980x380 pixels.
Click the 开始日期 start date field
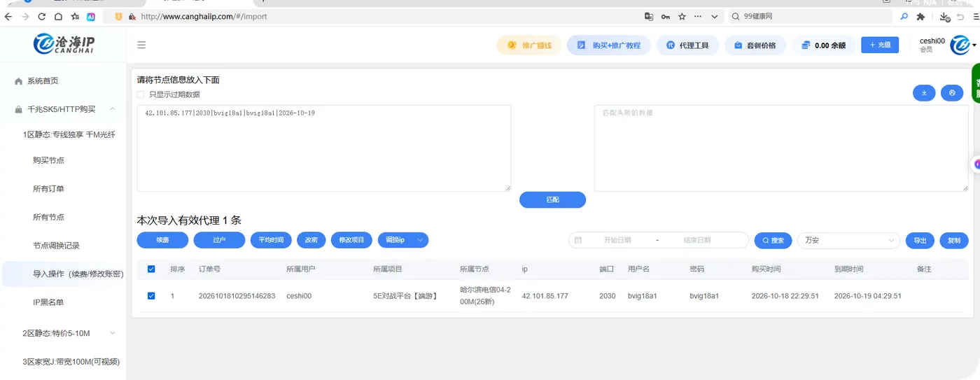(617, 240)
